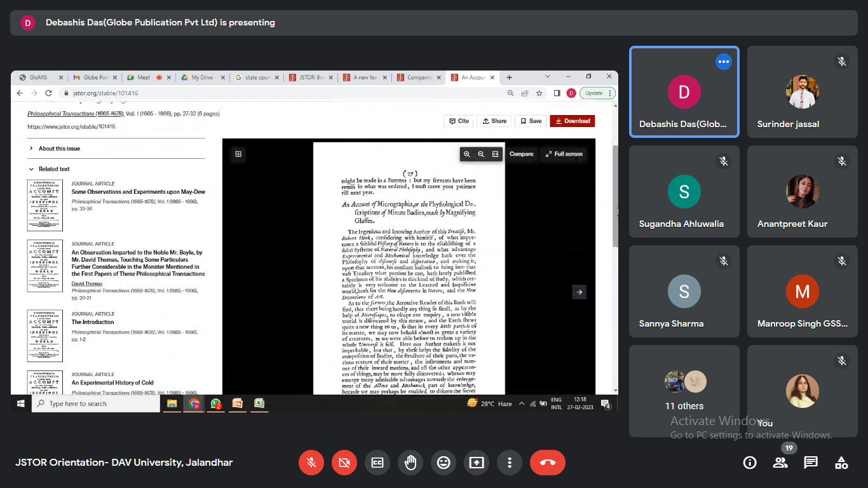Turn on the camera
868x488 pixels.
[344, 463]
